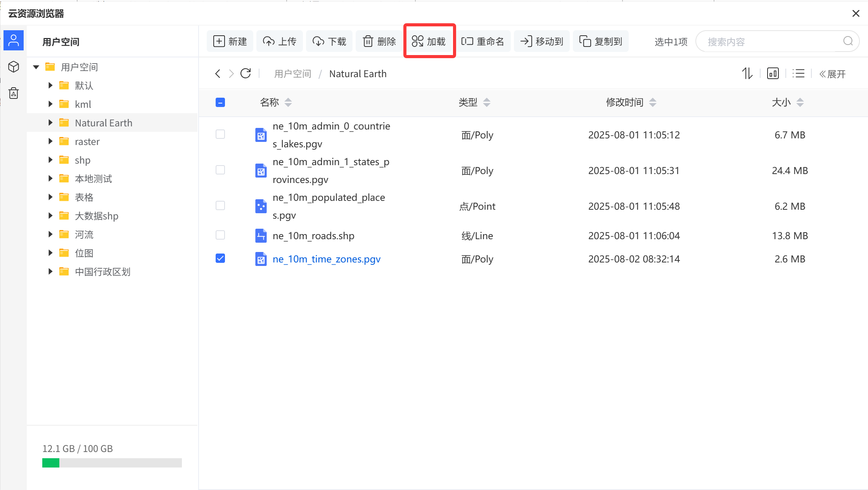Switch to thumbnail view icon
Viewport: 868px width, 490px height.
(773, 74)
